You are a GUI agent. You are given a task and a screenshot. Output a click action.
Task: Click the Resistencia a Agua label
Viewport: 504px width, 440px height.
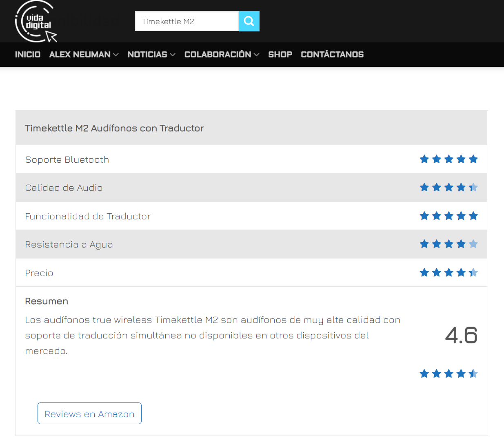[69, 245]
